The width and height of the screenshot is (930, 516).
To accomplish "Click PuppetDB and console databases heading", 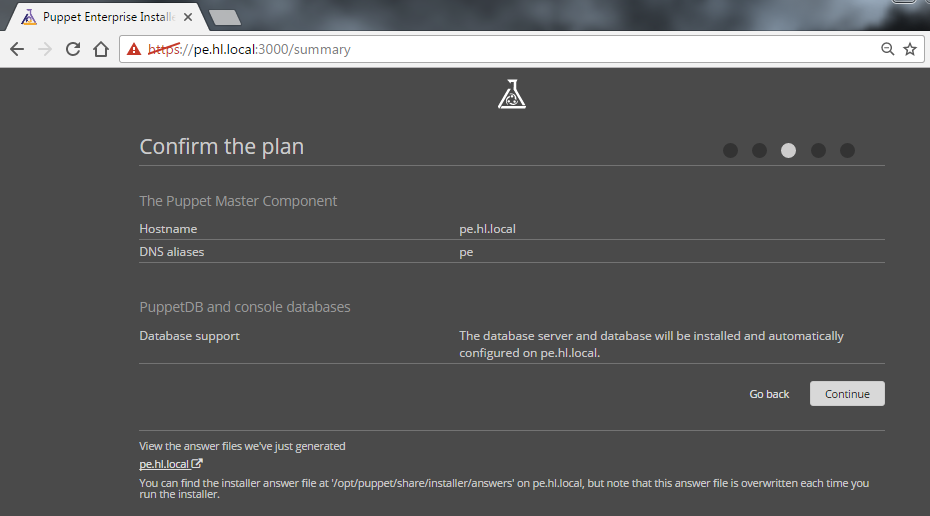I will click(245, 307).
